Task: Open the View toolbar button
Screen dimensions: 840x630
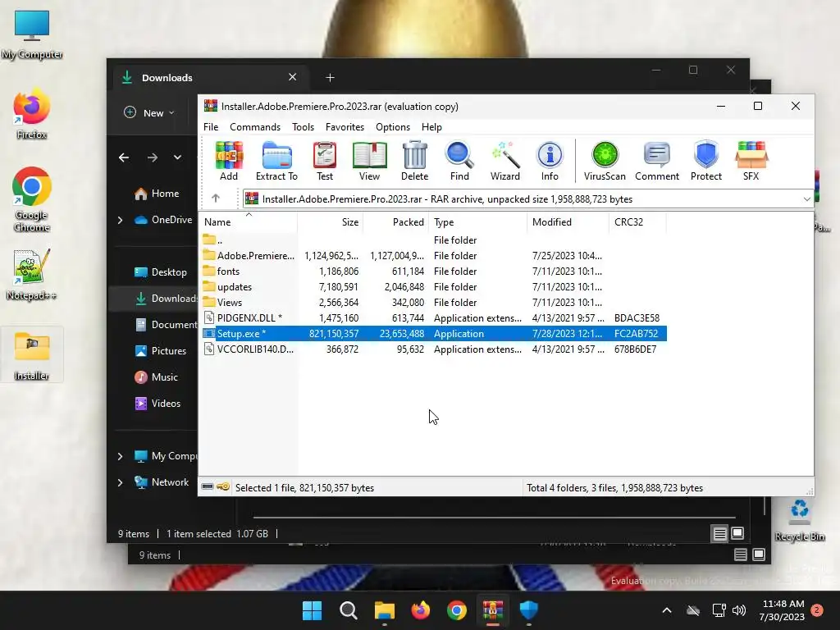Action: point(369,161)
